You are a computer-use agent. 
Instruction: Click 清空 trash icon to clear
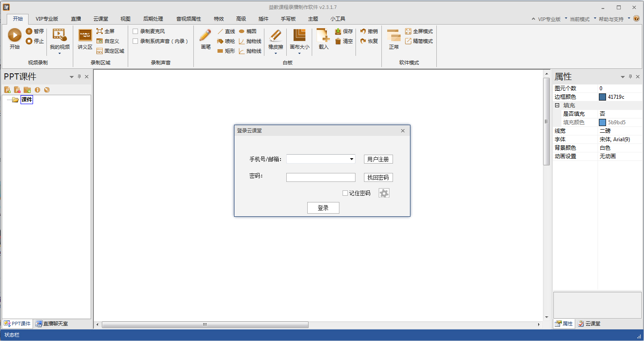point(338,41)
